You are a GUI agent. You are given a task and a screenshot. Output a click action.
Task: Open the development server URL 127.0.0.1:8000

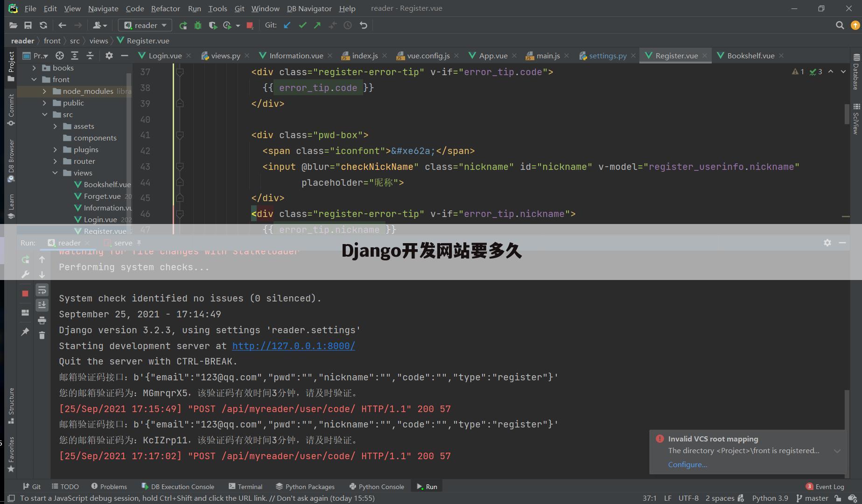coord(294,346)
